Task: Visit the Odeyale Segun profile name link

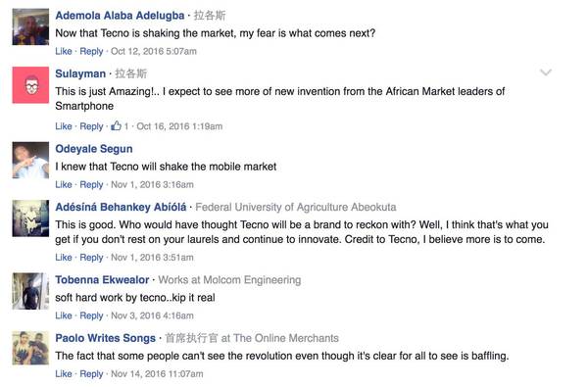Action: pyautogui.click(x=94, y=149)
